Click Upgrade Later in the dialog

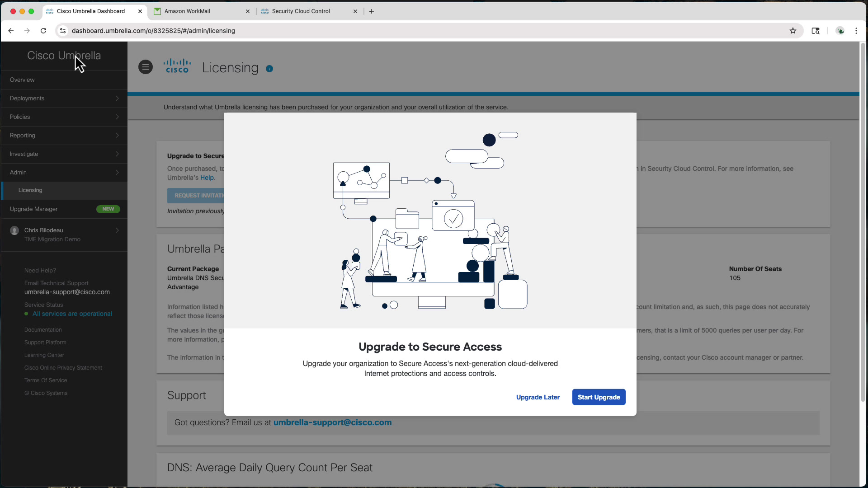(538, 397)
